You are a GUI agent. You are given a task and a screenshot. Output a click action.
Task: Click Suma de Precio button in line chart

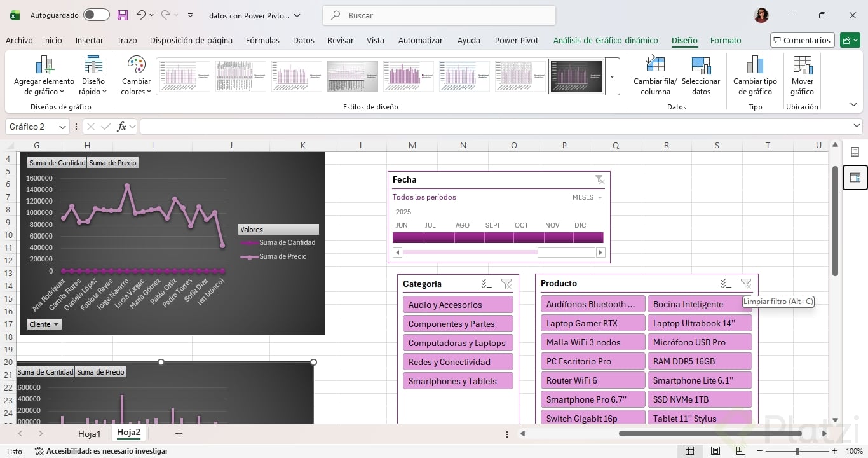[112, 163]
